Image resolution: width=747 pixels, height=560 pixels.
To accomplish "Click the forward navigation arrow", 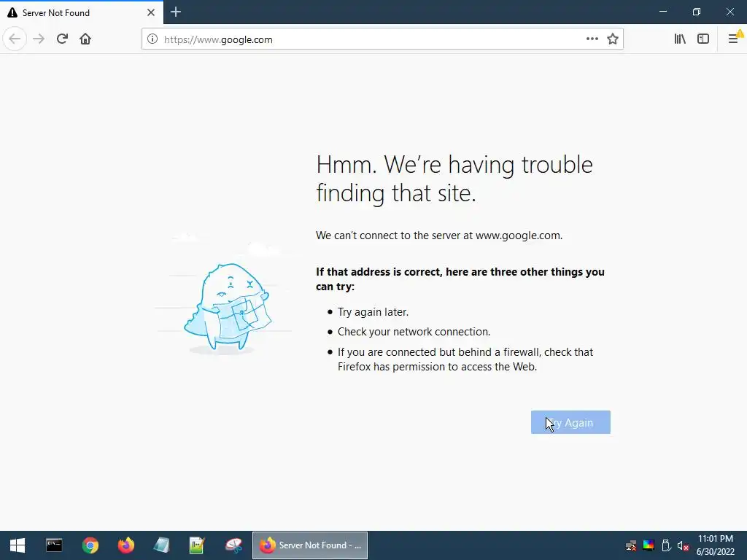I will (x=39, y=39).
